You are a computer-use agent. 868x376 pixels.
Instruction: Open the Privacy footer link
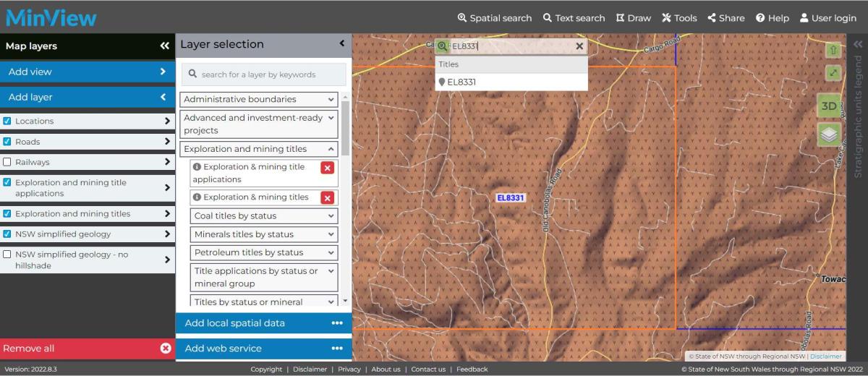pos(349,369)
